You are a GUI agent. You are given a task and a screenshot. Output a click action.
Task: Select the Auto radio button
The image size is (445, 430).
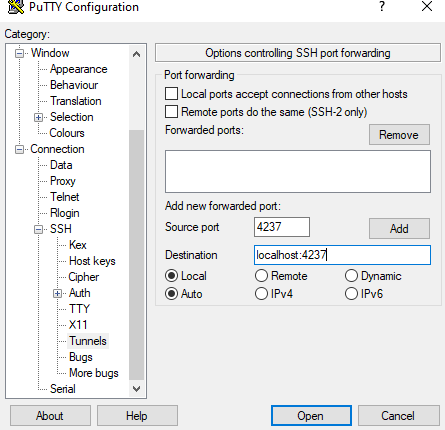click(171, 294)
